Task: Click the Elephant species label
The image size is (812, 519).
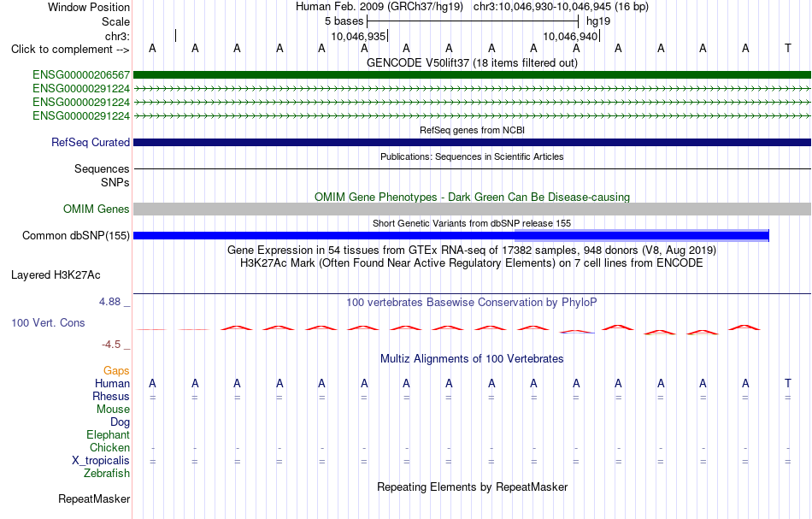Action: tap(108, 434)
